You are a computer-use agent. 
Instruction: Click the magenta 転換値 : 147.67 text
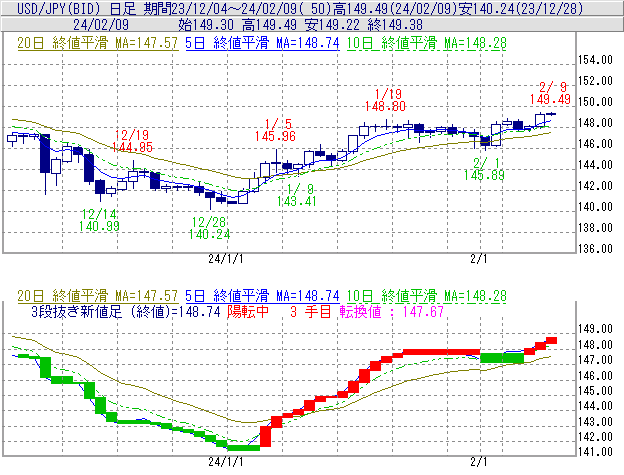click(392, 311)
